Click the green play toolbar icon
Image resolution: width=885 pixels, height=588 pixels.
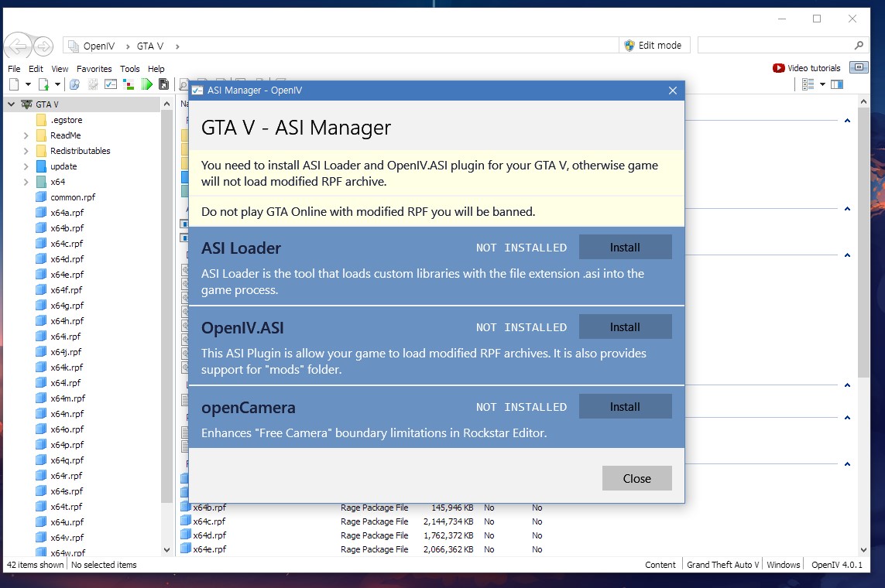147,84
